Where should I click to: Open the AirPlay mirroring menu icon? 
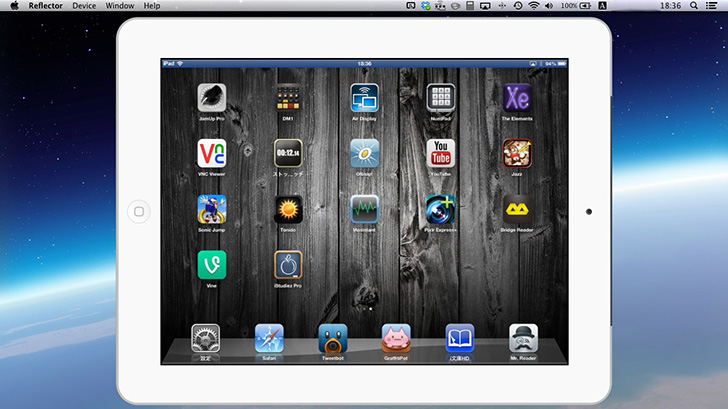[485, 6]
